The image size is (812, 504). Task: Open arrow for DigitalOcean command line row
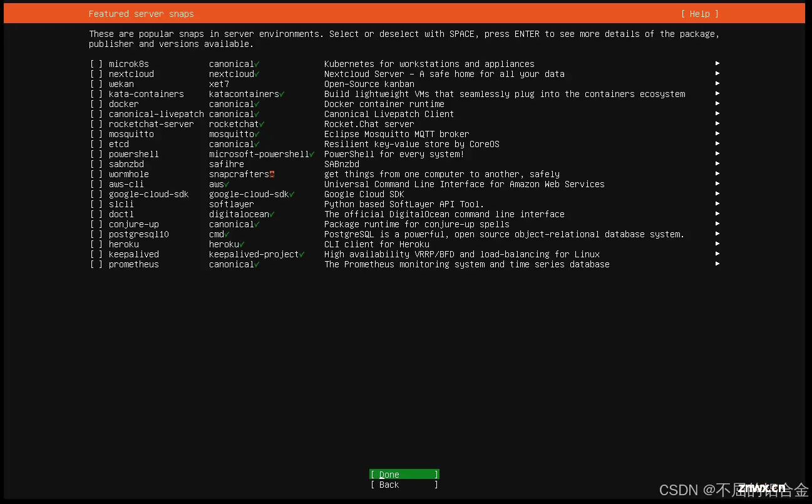click(717, 213)
